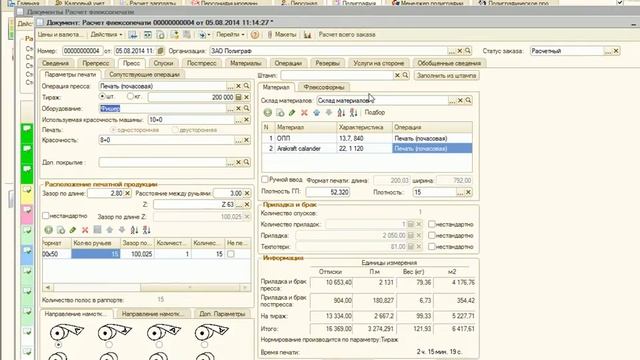This screenshot has height=360, width=640.
Task: Open the Сопутствующие операции tab
Action: click(144, 75)
